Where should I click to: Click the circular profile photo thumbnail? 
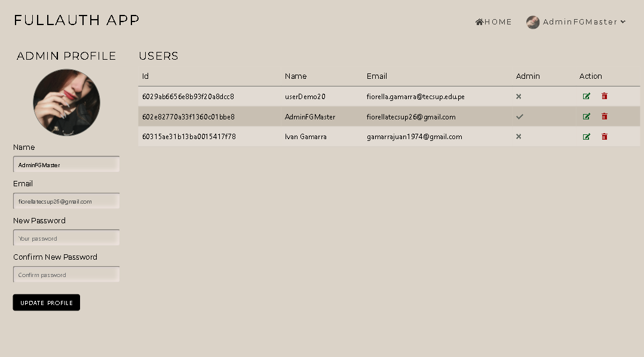click(66, 102)
